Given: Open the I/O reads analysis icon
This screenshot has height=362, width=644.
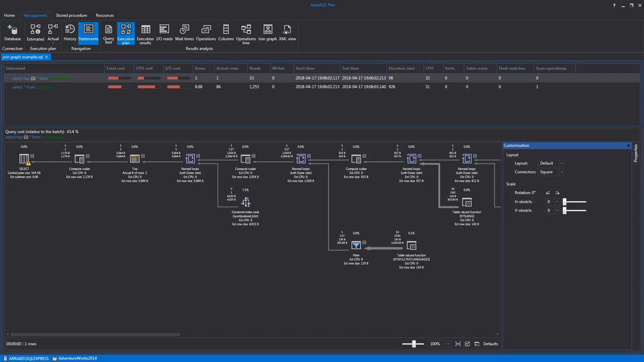Looking at the screenshot, I should click(x=165, y=32).
